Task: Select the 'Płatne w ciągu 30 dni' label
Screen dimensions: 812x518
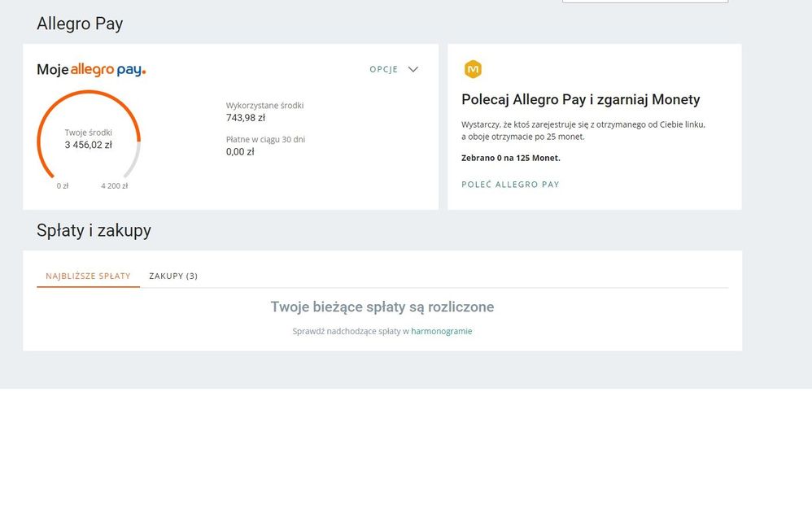Action: coord(266,140)
